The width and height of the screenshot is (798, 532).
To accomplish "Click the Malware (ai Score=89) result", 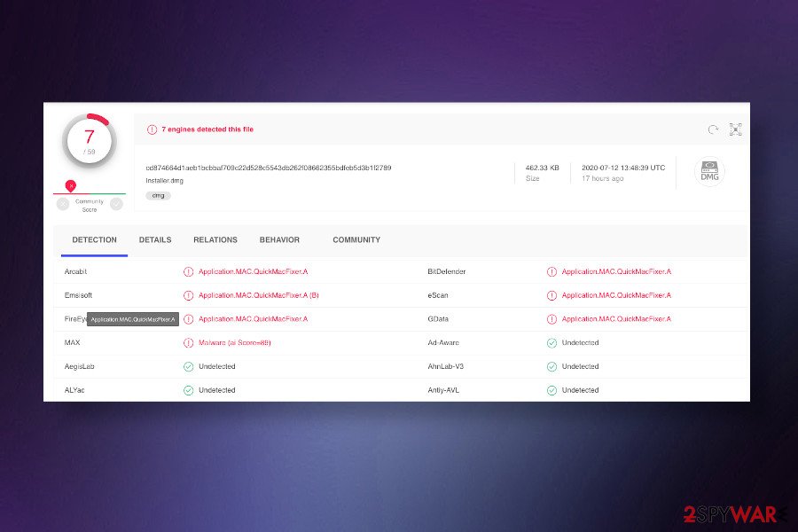I will [235, 342].
